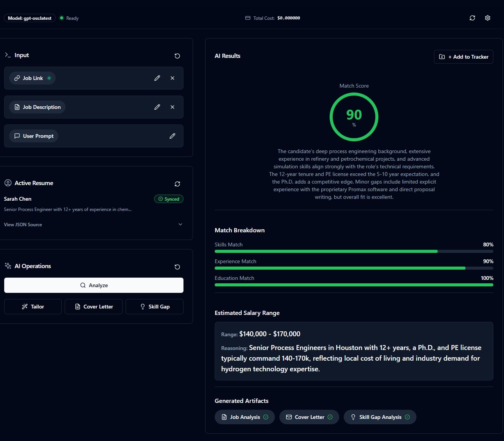Remove the Job Link entry
This screenshot has width=504, height=441.
pyautogui.click(x=172, y=78)
